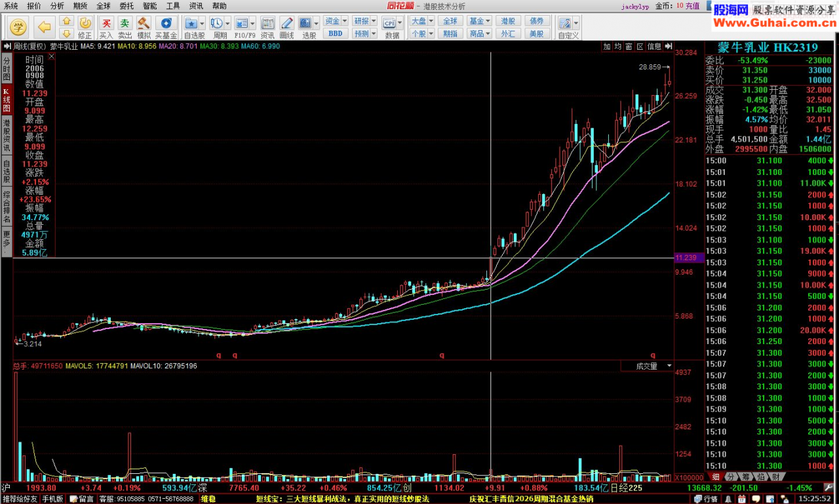This screenshot has height=504, width=839.
Task: Click the 全球 market button
Action: pyautogui.click(x=450, y=21)
